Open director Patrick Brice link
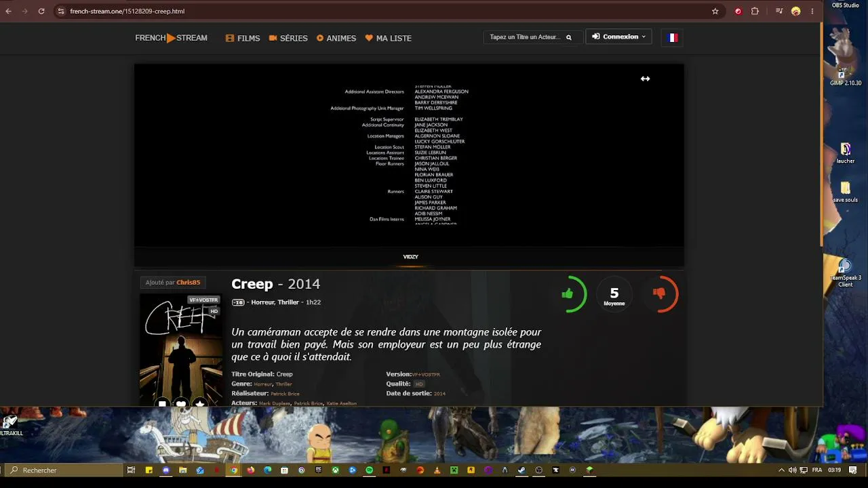Viewport: 868px width, 488px height. (285, 394)
